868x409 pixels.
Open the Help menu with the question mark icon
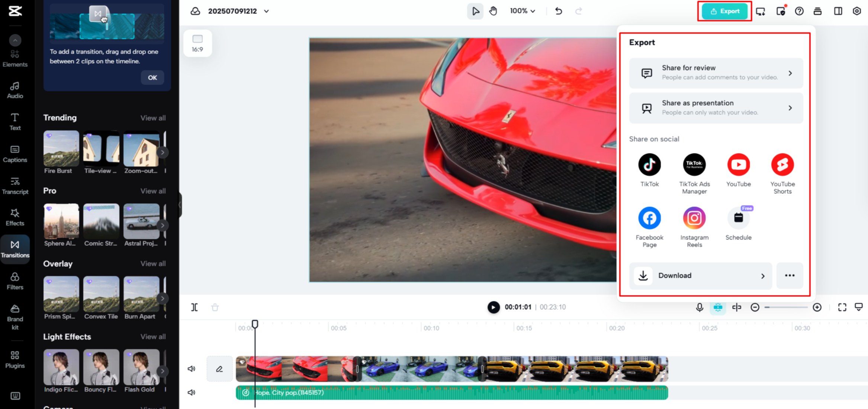(x=799, y=11)
